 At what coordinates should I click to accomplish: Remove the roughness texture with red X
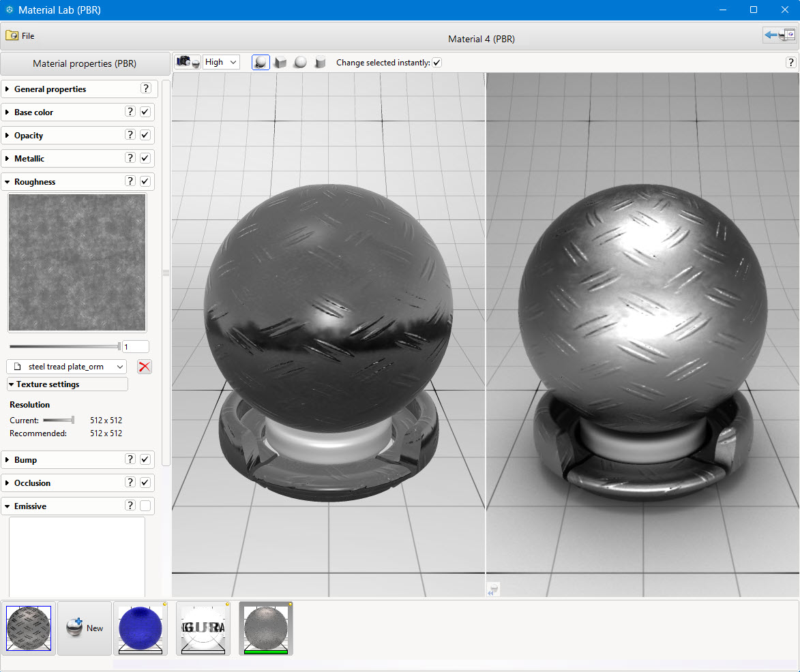coord(145,367)
